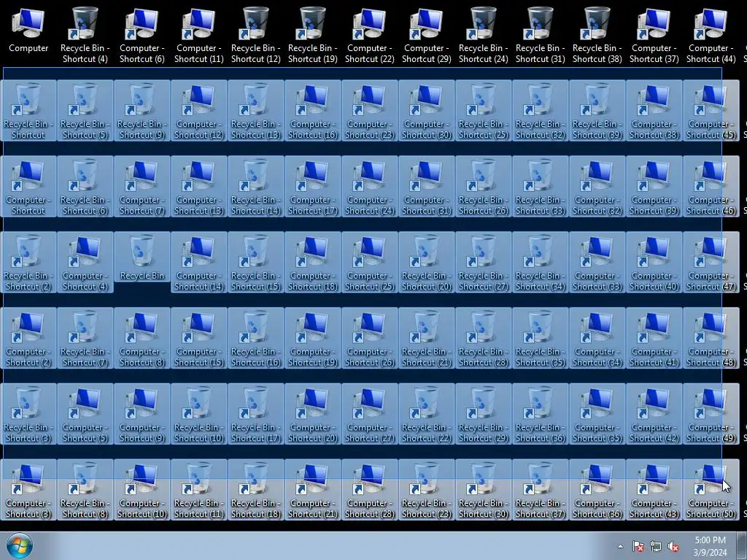Select Computer - Shortcut (44) icon

[x=711, y=34]
